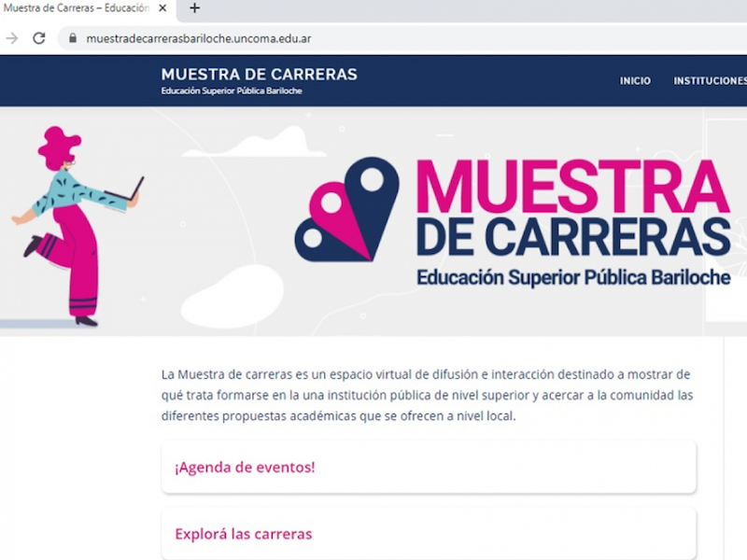The width and height of the screenshot is (747, 560).
Task: Open the INSTITUCIONES menu item
Action: (x=710, y=81)
